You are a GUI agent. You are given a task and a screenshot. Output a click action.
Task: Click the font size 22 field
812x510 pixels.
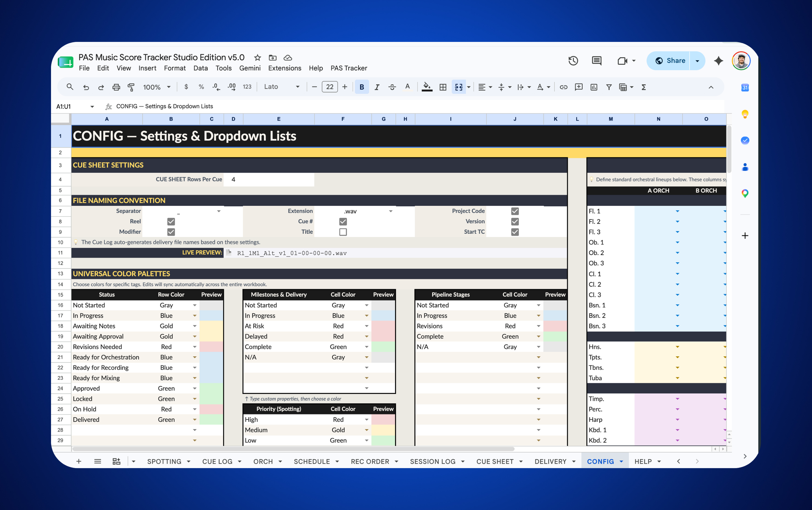coord(329,87)
